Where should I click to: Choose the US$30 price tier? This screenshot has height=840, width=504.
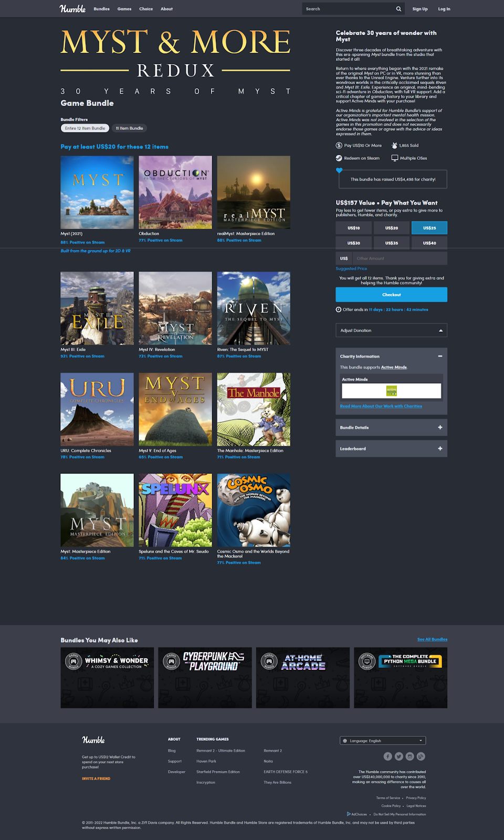[354, 243]
